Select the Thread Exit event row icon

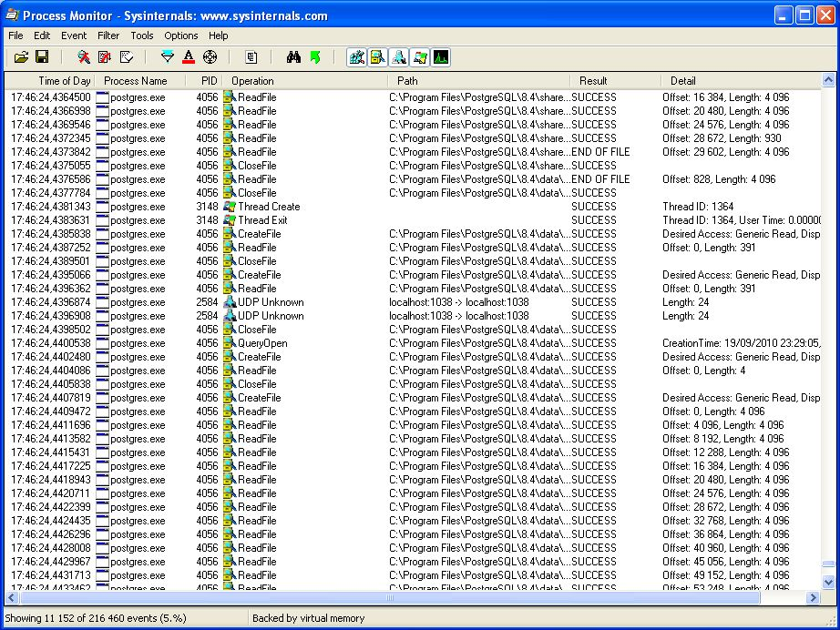[230, 220]
